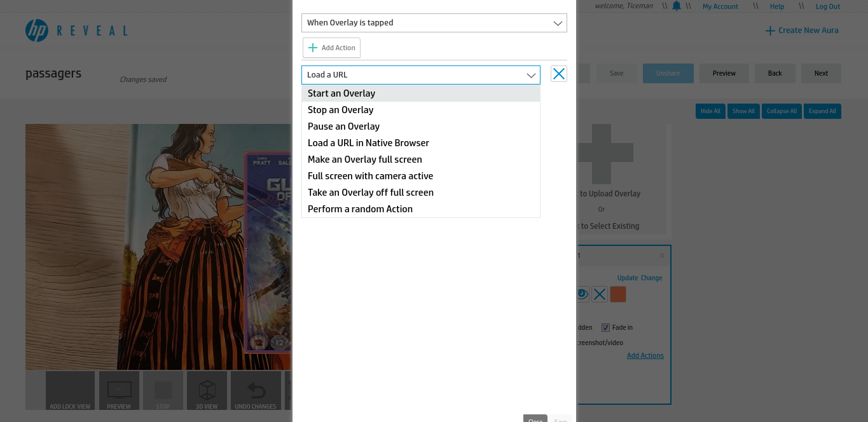868x422 pixels.
Task: Click the Update link in overlay panel
Action: [x=628, y=278]
